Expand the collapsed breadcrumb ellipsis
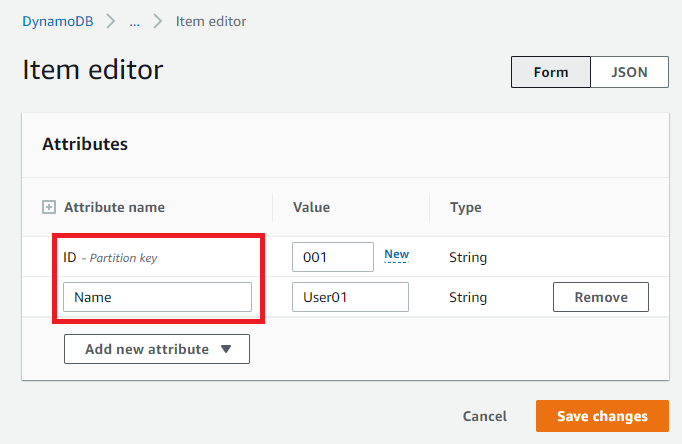 coord(134,21)
